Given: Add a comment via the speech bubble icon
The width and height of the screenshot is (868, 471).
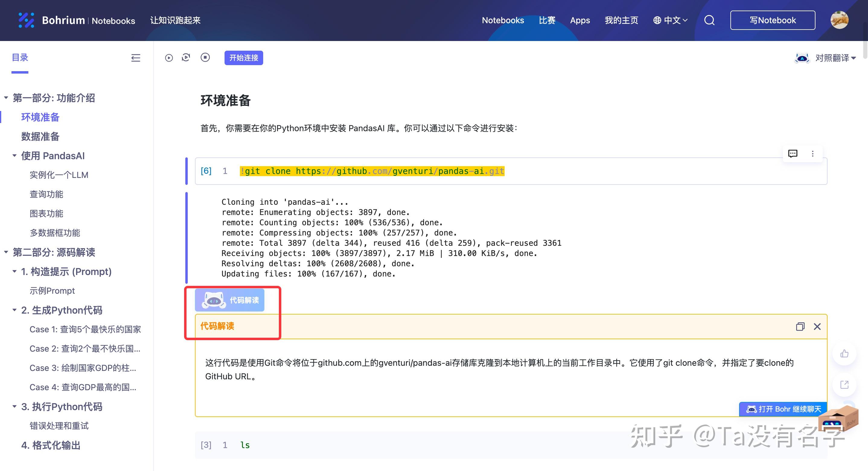Looking at the screenshot, I should [x=793, y=153].
